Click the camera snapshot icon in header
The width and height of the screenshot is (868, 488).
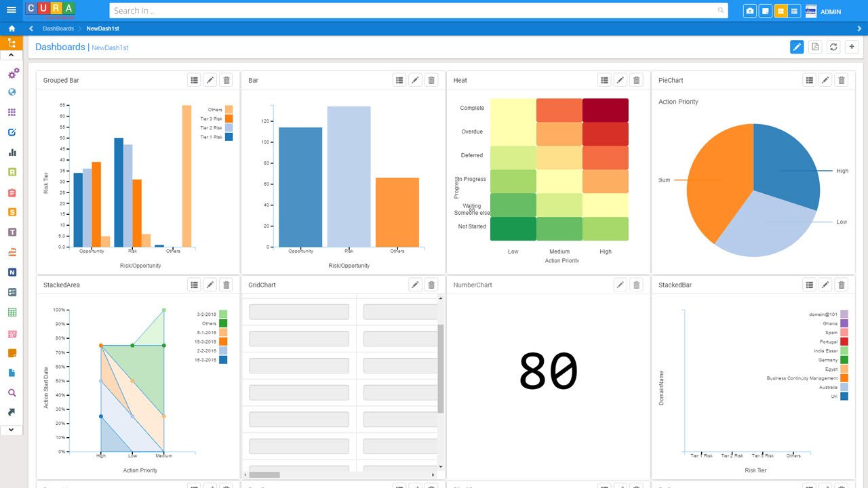point(749,11)
